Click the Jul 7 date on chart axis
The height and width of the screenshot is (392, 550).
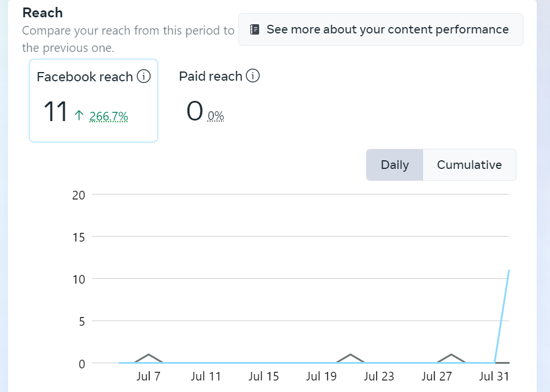pyautogui.click(x=149, y=376)
